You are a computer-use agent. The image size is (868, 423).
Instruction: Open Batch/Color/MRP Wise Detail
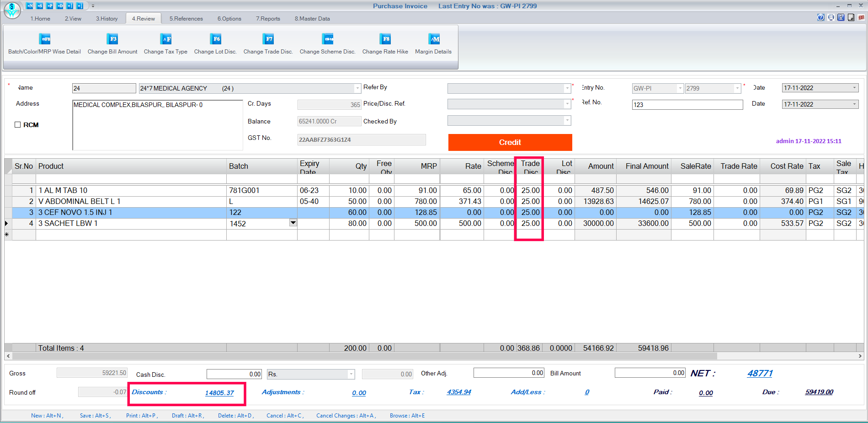[x=44, y=44]
